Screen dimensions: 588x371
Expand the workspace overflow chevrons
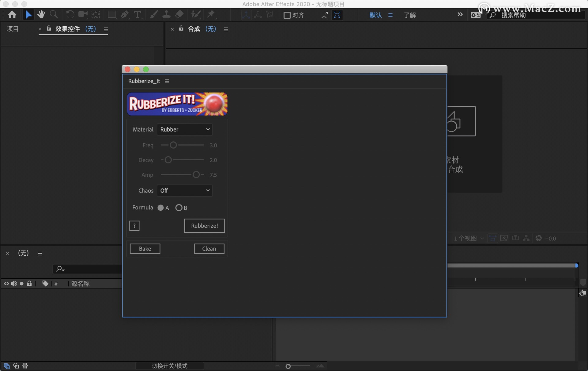(x=460, y=14)
